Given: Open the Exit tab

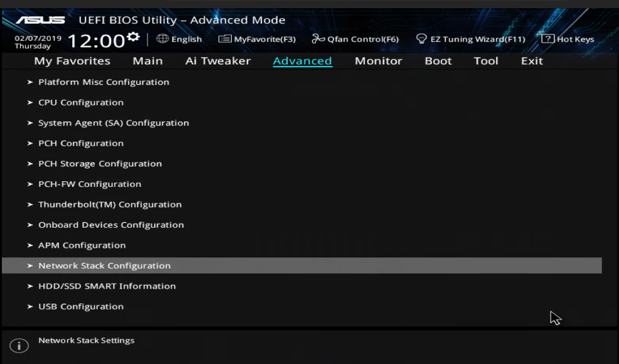Looking at the screenshot, I should 532,61.
